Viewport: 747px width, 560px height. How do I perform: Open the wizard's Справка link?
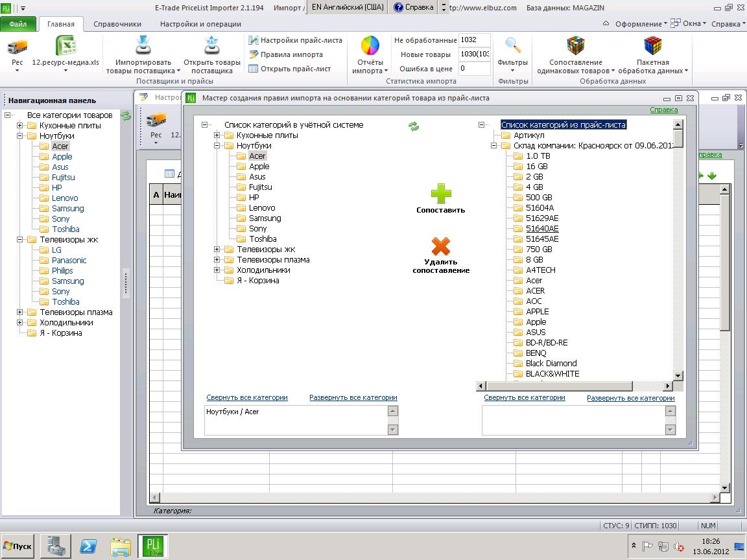click(663, 110)
